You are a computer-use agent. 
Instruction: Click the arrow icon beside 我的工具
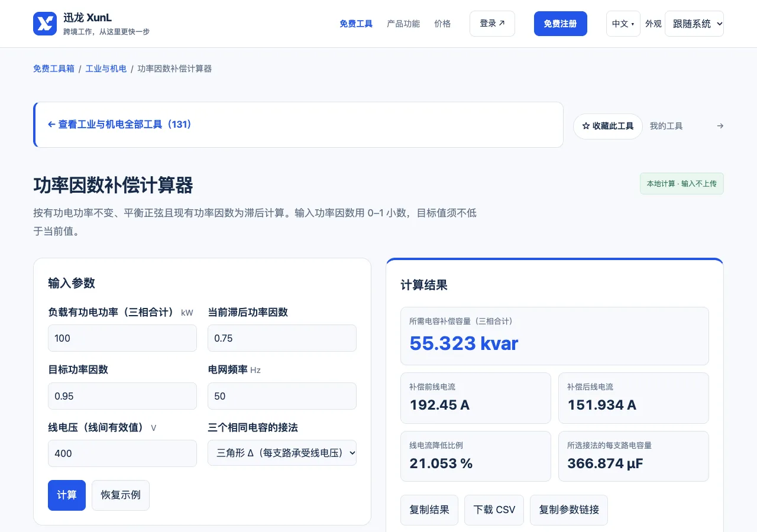pos(720,126)
